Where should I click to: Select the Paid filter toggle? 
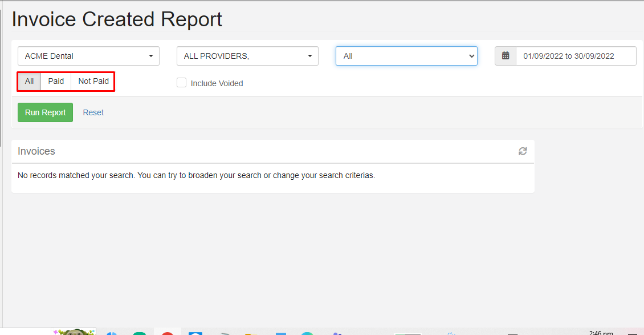click(x=56, y=82)
